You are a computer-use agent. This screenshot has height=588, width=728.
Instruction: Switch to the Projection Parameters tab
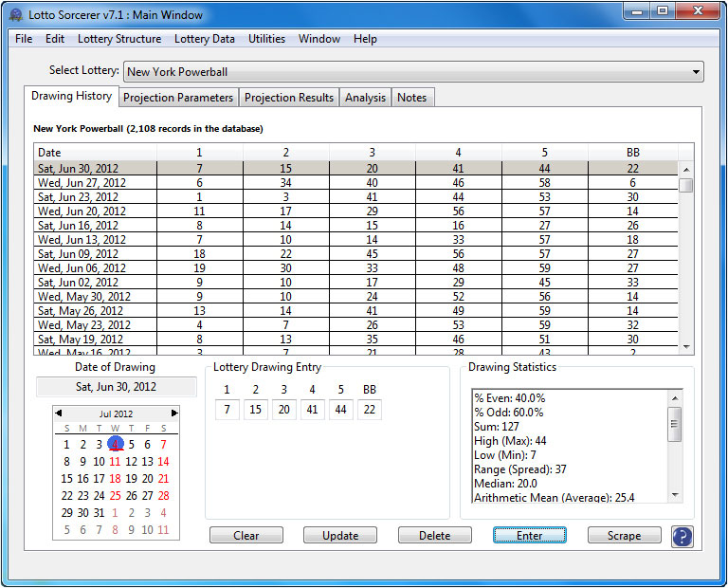(x=178, y=98)
